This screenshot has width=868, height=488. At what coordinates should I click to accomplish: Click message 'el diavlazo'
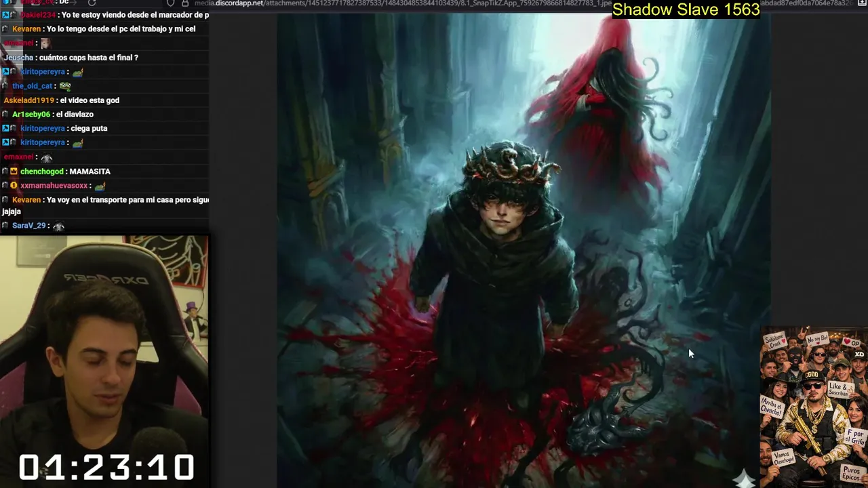75,115
